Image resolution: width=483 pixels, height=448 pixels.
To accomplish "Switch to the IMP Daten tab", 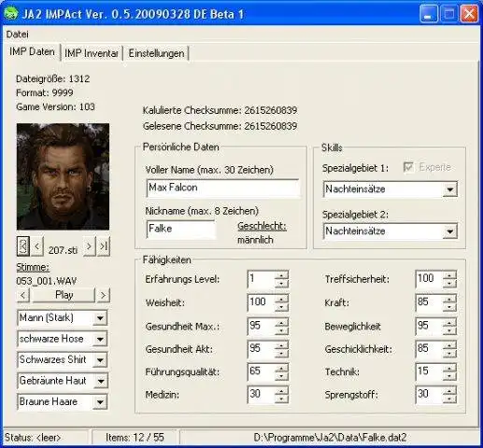I will (x=32, y=51).
